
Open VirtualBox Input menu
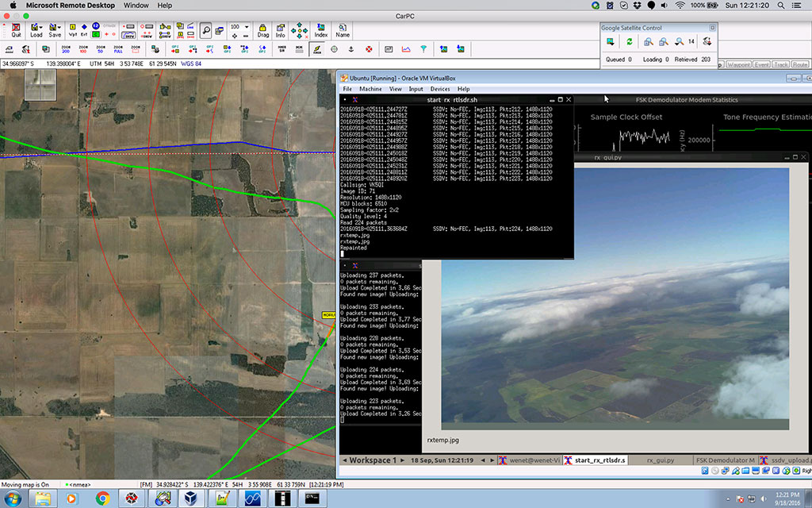[x=416, y=89]
